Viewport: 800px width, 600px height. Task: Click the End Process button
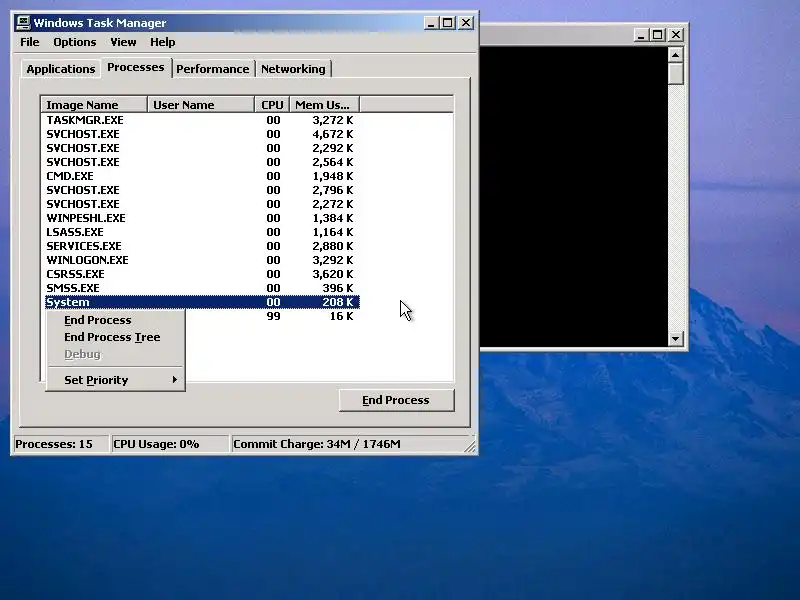[x=396, y=400]
